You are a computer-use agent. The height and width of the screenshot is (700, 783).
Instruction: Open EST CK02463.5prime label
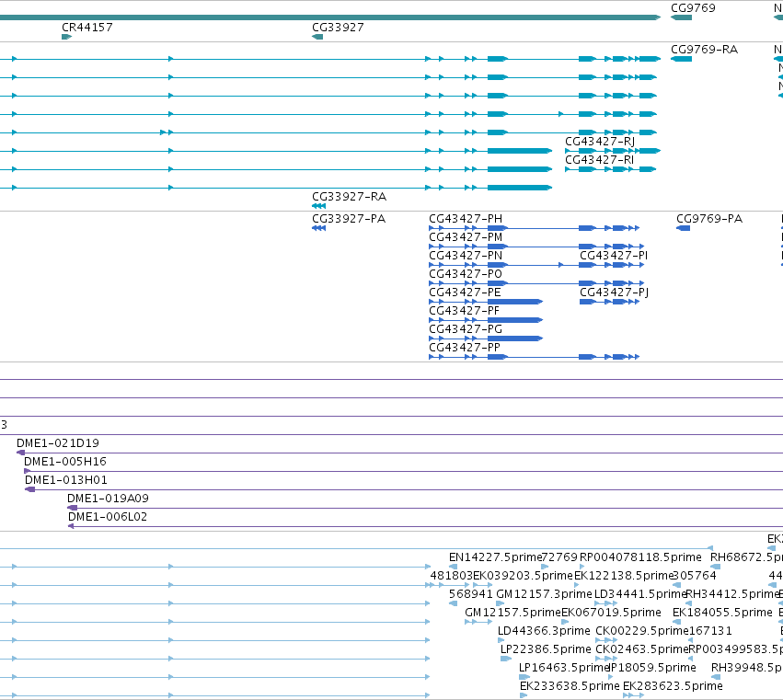(642, 649)
